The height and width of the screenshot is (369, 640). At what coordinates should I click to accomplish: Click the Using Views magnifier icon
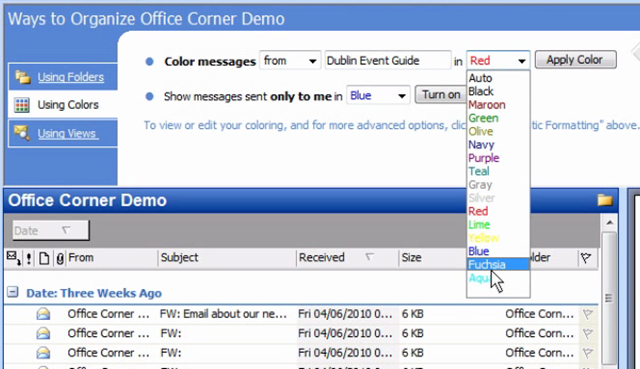click(x=22, y=133)
